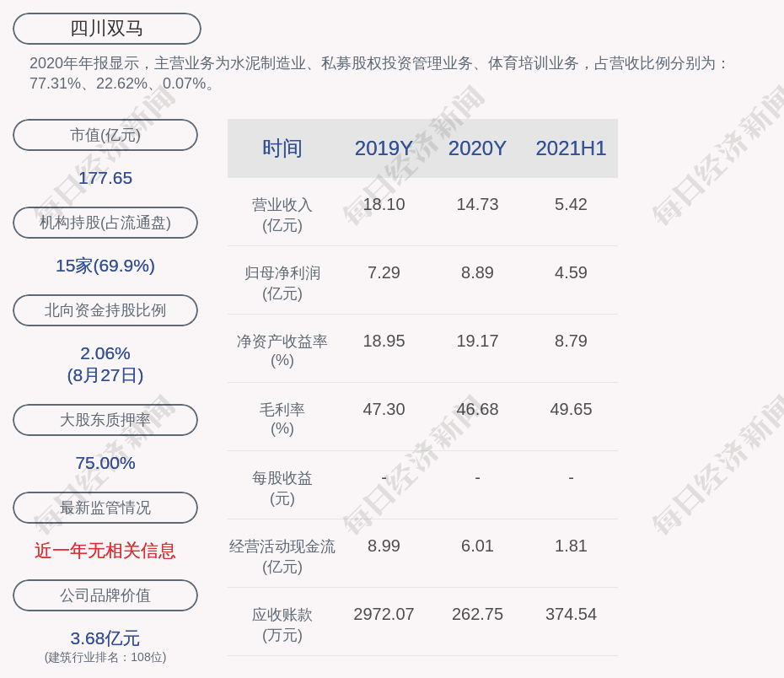Click revenue value 5.42
The width and height of the screenshot is (784, 678).
(571, 205)
